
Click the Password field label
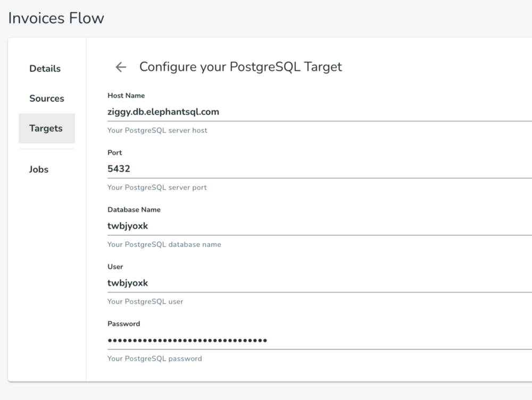124,324
